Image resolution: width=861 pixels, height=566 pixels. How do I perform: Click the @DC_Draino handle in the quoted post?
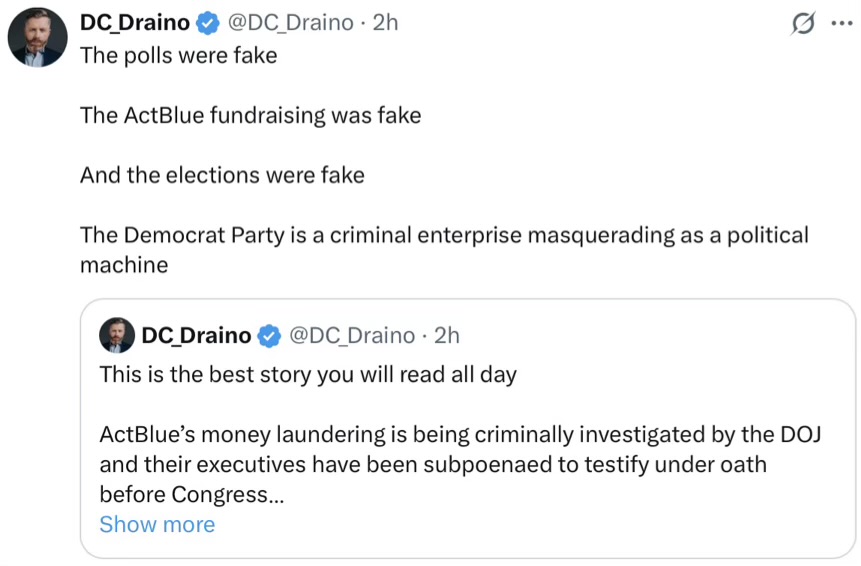[352, 335]
